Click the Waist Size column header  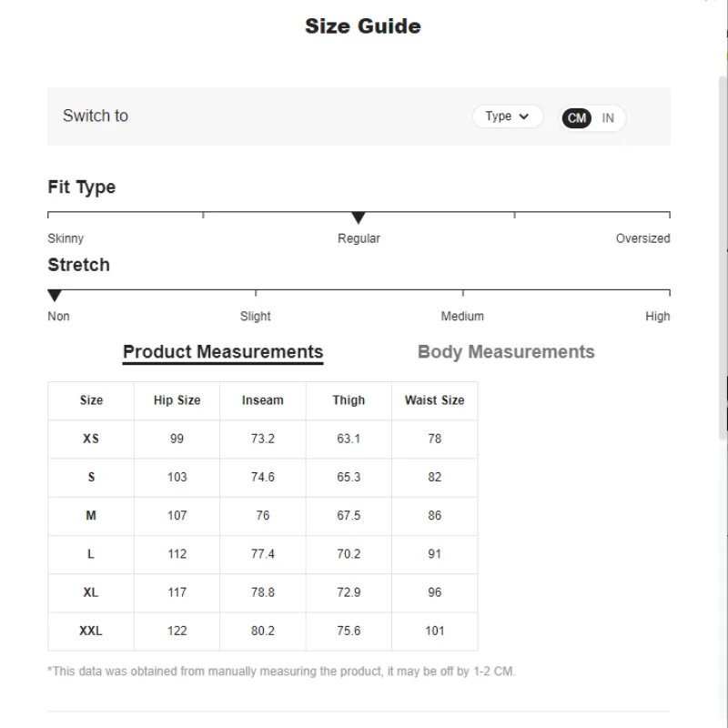pos(434,400)
